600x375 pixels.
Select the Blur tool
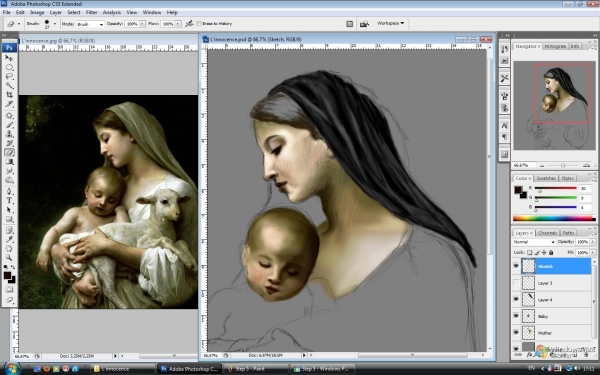[x=9, y=171]
